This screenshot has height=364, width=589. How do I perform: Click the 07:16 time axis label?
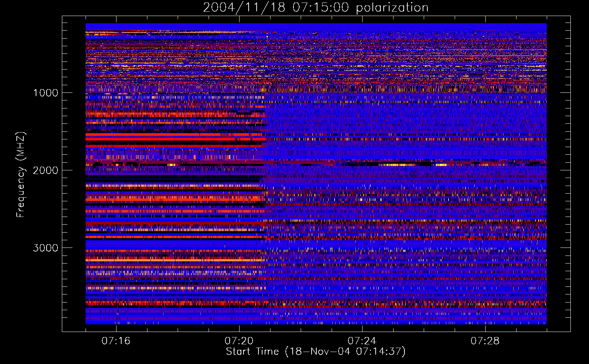(x=116, y=341)
